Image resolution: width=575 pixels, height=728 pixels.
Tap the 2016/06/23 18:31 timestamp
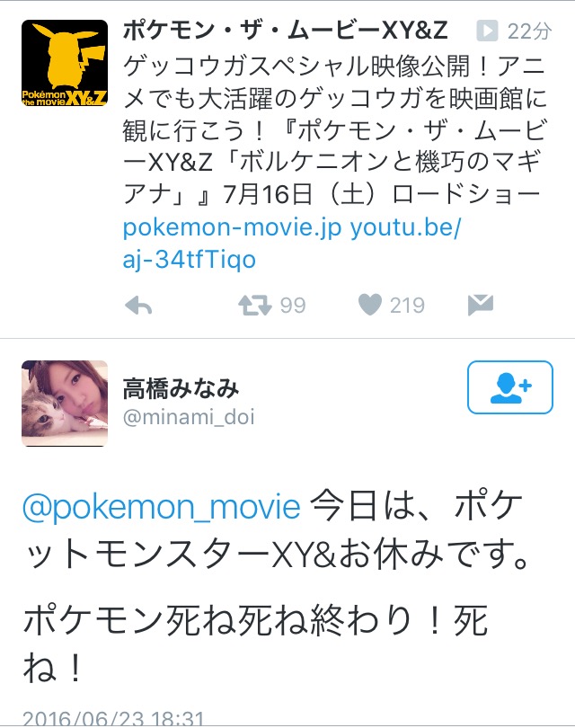click(x=113, y=717)
